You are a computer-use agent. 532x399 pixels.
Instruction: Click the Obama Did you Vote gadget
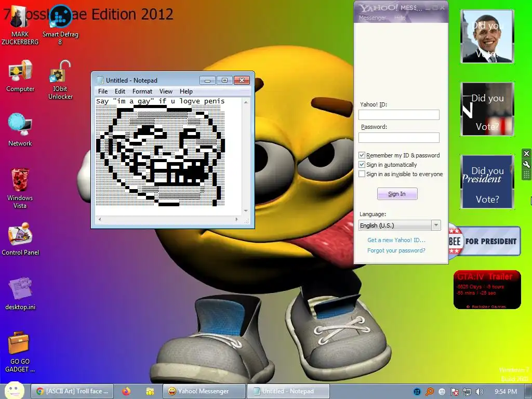[487, 36]
